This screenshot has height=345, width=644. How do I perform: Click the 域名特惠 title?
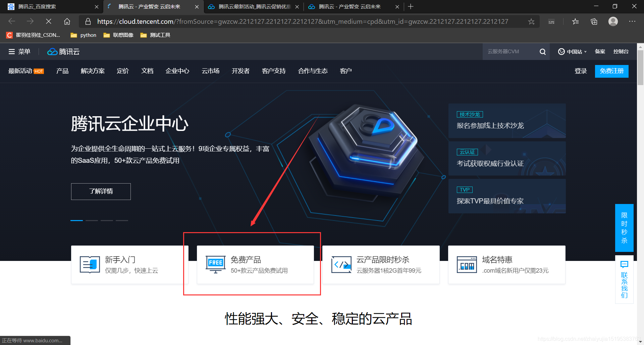(497, 260)
